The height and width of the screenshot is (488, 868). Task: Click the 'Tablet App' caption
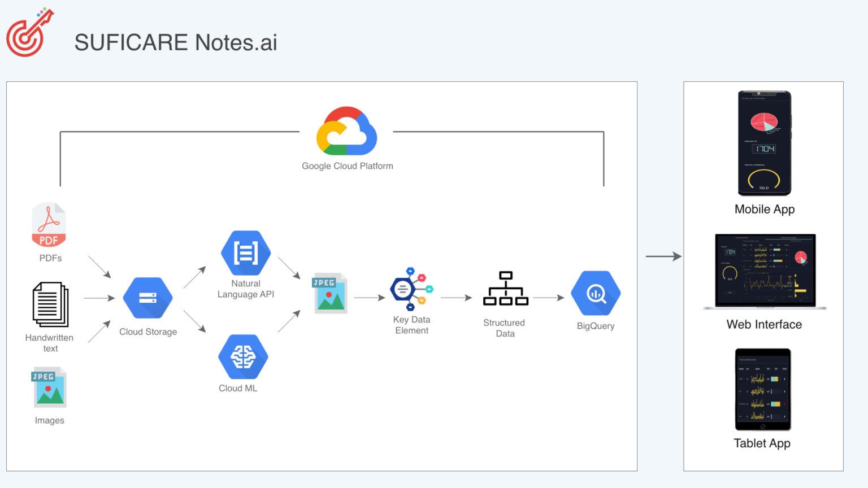(762, 443)
